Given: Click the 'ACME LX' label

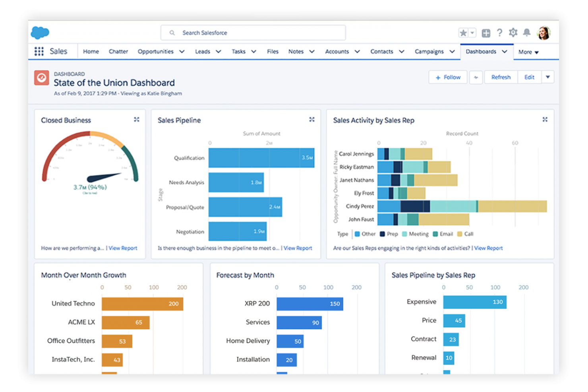Looking at the screenshot, I should [81, 322].
